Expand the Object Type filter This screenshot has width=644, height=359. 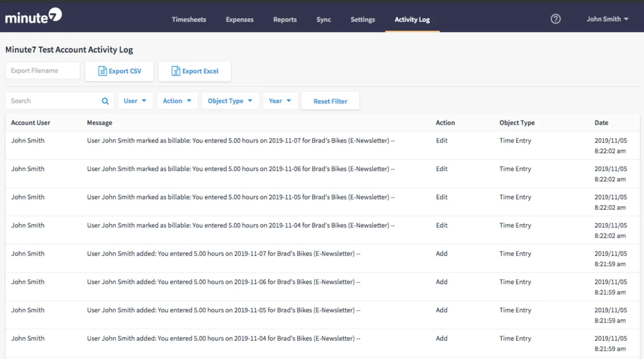[230, 101]
